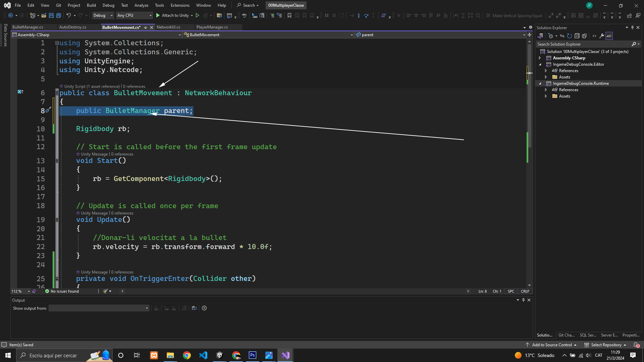The height and width of the screenshot is (362, 644).
Task: Click Collapse All icon in Solution Explorer
Action: click(577, 36)
